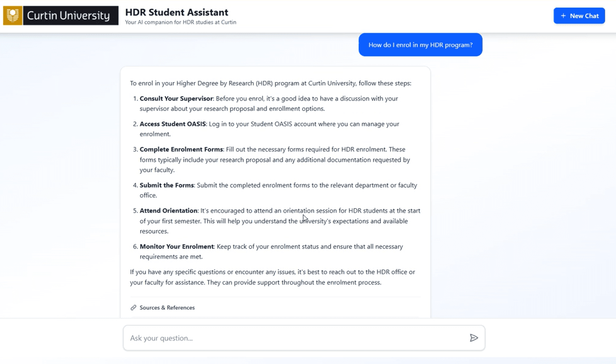Click the plus icon in New Chat button
The width and height of the screenshot is (616, 364).
click(563, 16)
